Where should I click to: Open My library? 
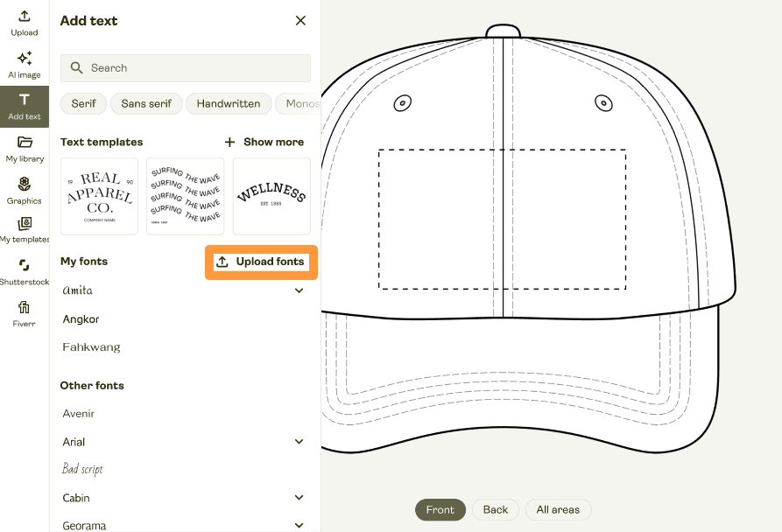coord(24,147)
